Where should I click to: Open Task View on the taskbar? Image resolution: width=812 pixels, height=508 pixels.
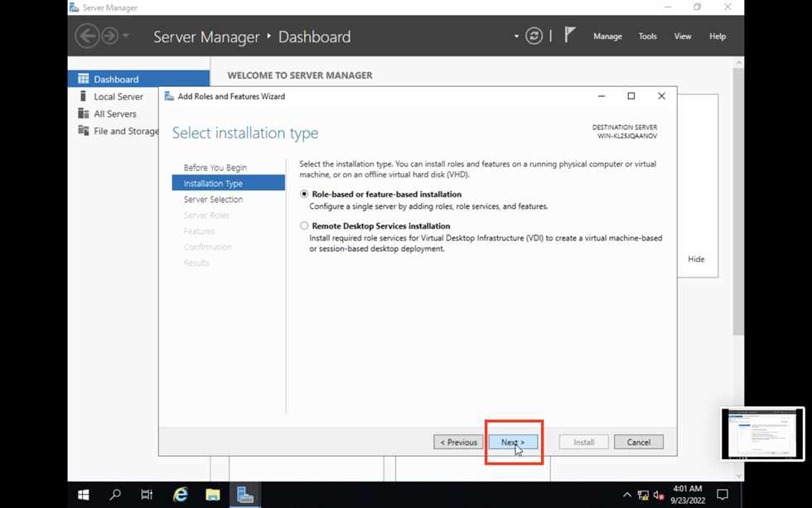coord(147,495)
